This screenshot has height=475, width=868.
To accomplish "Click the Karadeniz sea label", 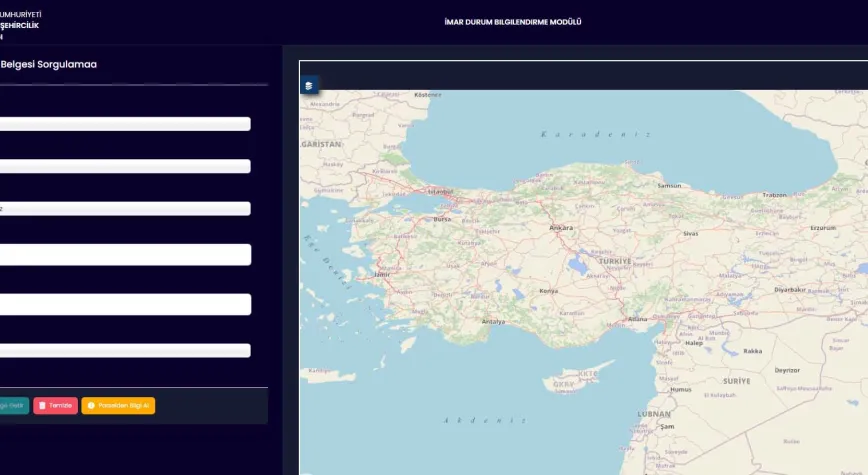I will (596, 134).
